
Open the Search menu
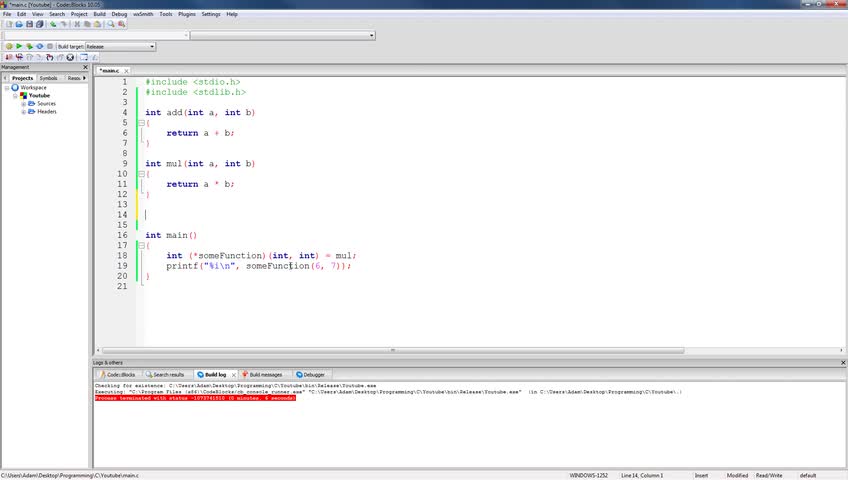(x=57, y=14)
